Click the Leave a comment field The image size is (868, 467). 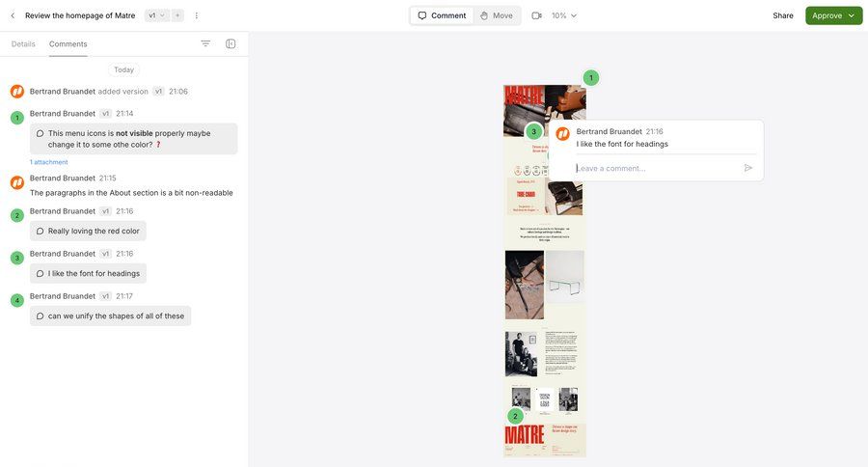tap(656, 168)
